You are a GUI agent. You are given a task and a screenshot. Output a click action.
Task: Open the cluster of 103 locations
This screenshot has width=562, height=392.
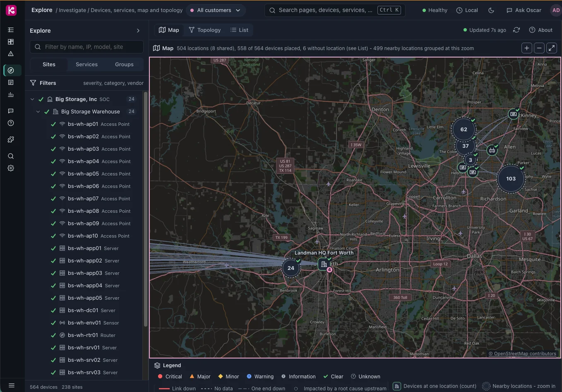tap(511, 179)
